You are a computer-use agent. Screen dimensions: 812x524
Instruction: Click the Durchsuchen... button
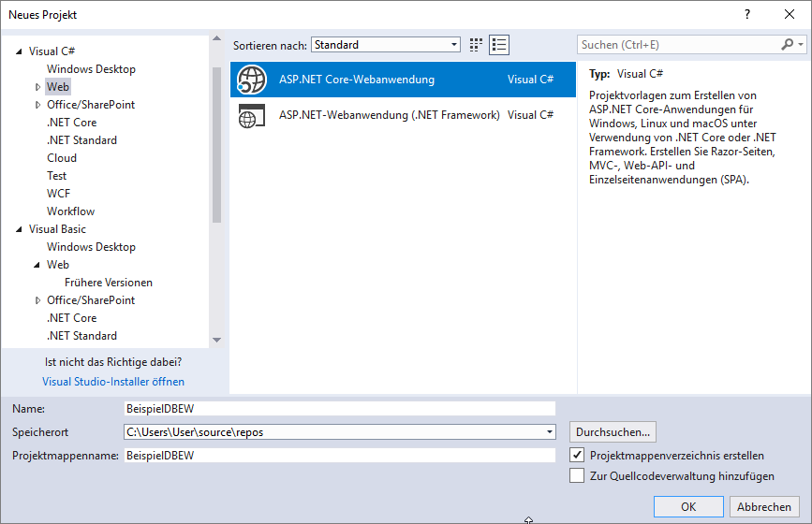[613, 432]
